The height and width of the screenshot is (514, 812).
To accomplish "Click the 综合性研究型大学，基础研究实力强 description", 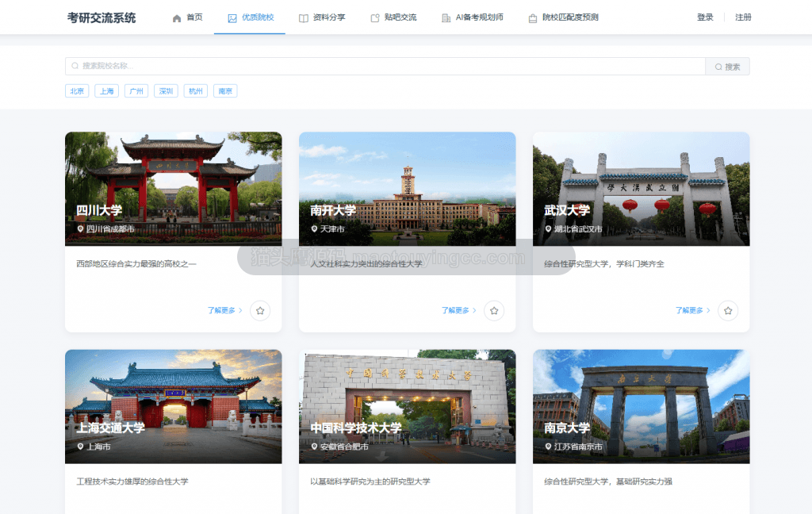I will point(608,481).
